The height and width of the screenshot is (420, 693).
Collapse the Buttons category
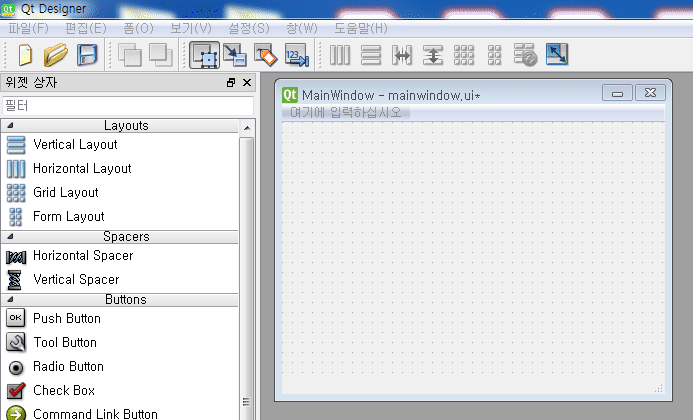tap(10, 299)
